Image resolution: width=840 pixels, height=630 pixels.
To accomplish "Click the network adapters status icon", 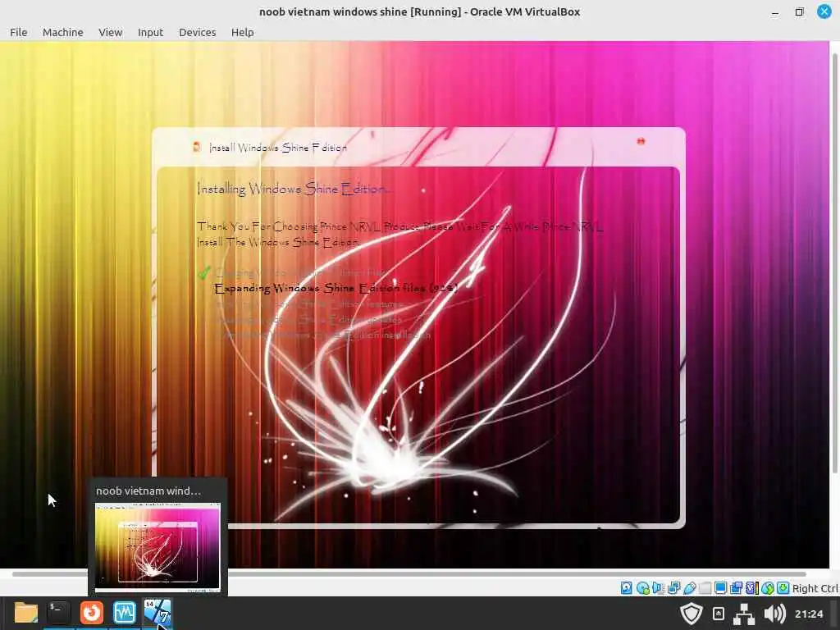I will (674, 588).
